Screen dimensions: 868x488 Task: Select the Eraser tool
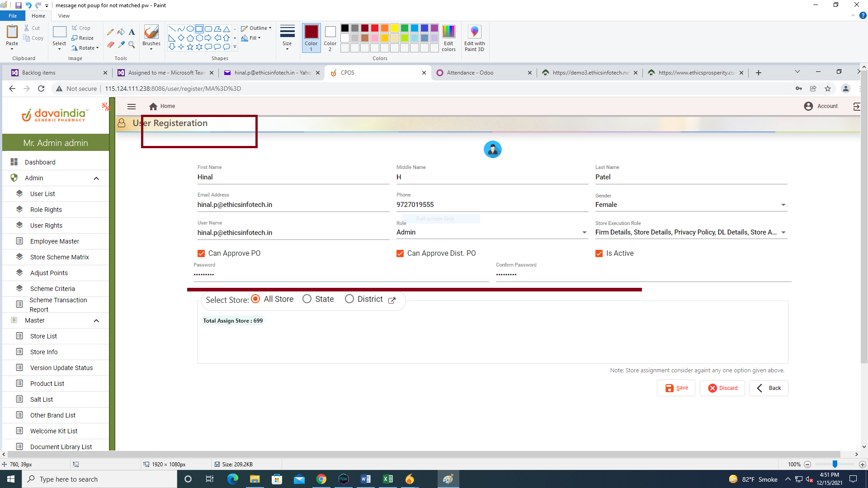tap(110, 44)
